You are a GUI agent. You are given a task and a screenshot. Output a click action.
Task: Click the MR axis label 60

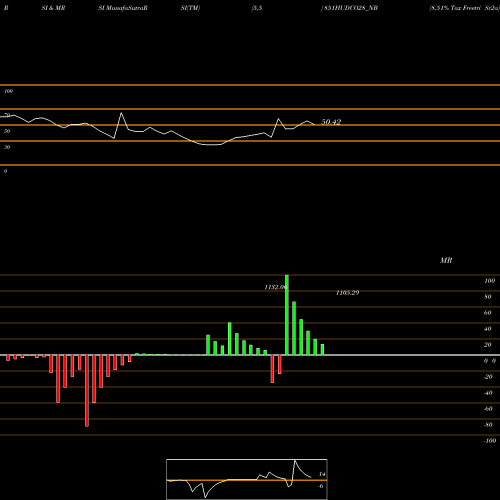488,313
